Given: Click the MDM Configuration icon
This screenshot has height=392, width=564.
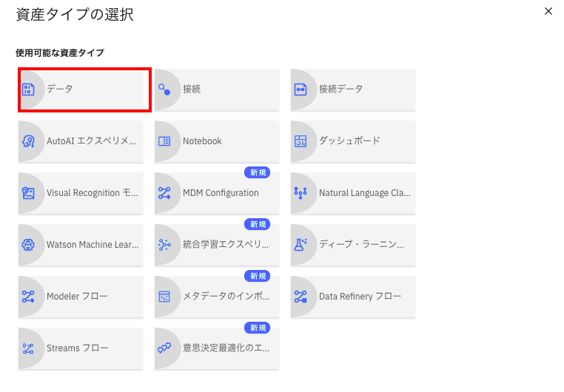Looking at the screenshot, I should (164, 193).
